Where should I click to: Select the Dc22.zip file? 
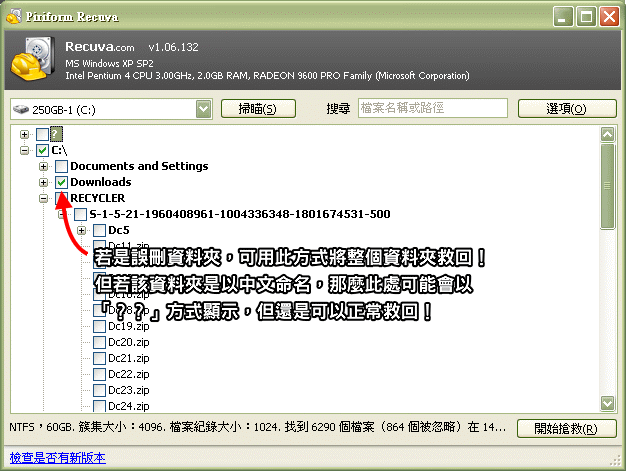(x=129, y=374)
